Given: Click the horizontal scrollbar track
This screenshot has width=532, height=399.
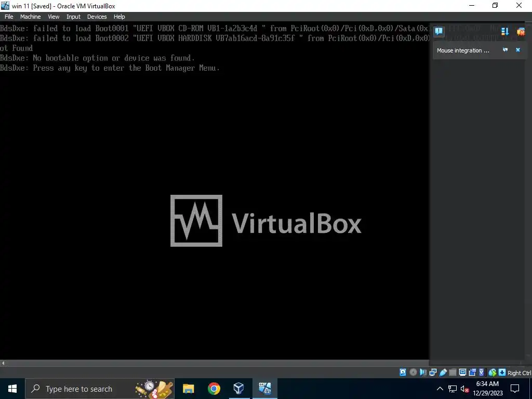Looking at the screenshot, I should [218, 363].
